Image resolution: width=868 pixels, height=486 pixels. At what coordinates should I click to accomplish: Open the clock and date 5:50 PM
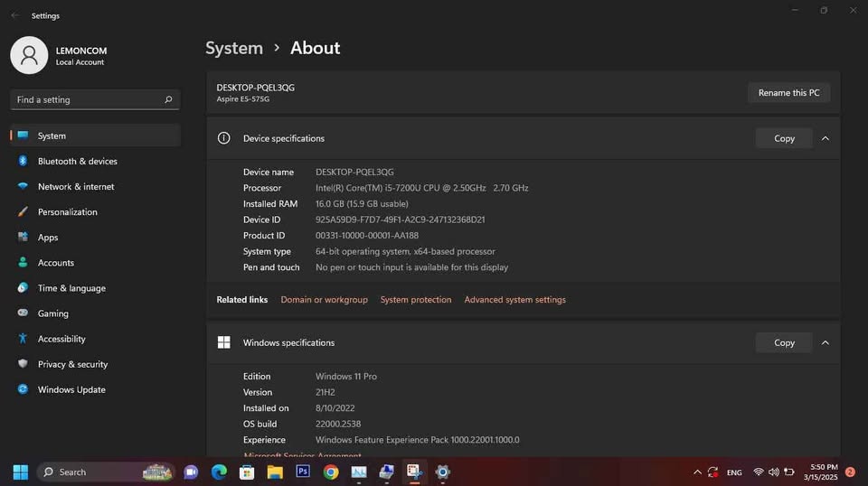click(821, 472)
